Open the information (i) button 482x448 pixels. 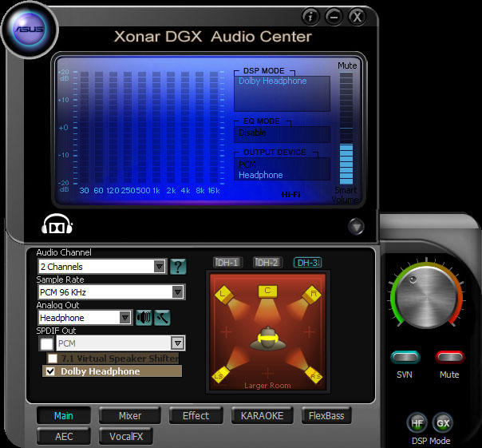pos(310,17)
